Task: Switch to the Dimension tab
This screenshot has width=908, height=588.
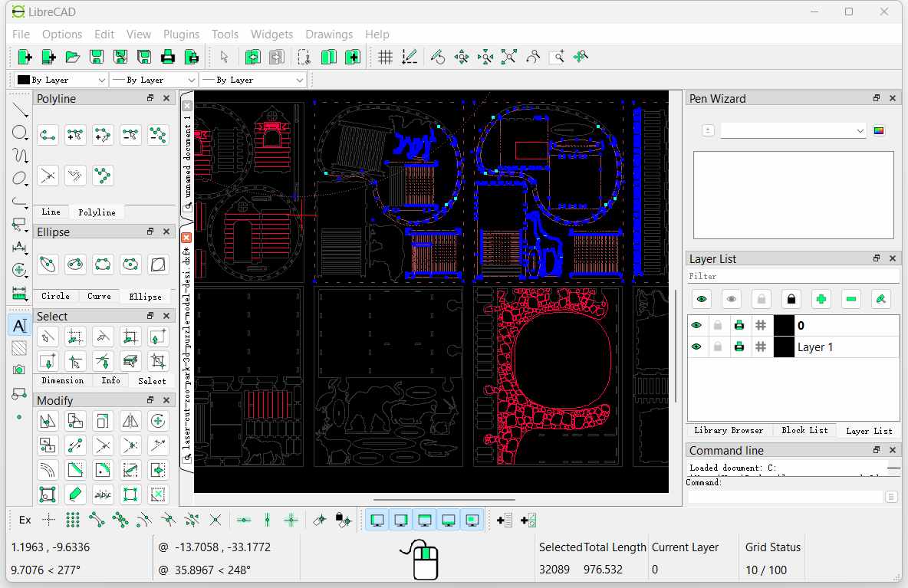Action: (63, 380)
